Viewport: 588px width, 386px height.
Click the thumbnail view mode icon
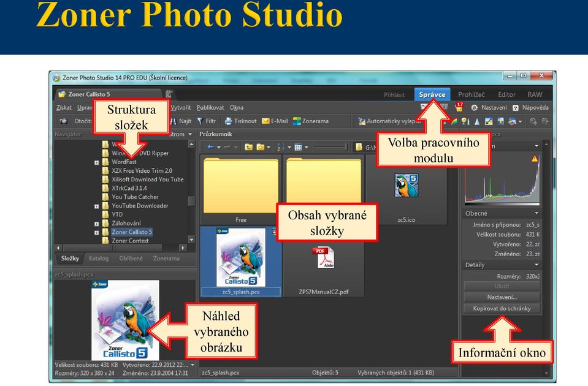coord(298,147)
